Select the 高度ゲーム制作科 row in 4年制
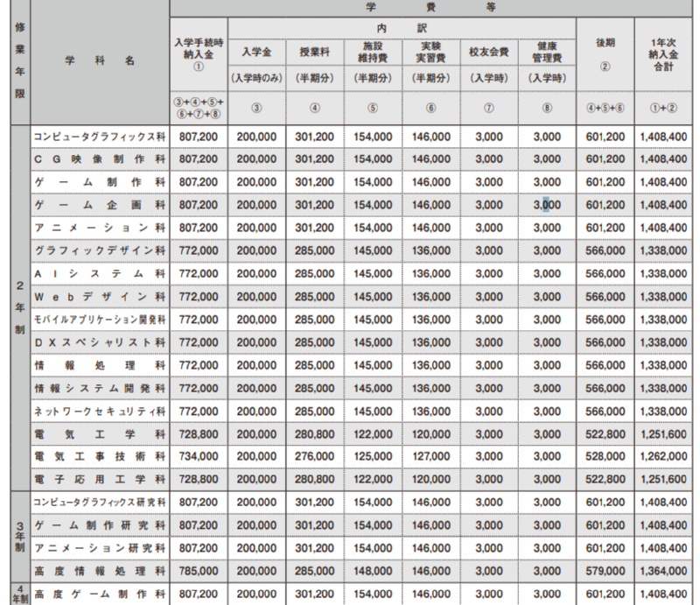Screen dimensions: 700x605 [98, 593]
